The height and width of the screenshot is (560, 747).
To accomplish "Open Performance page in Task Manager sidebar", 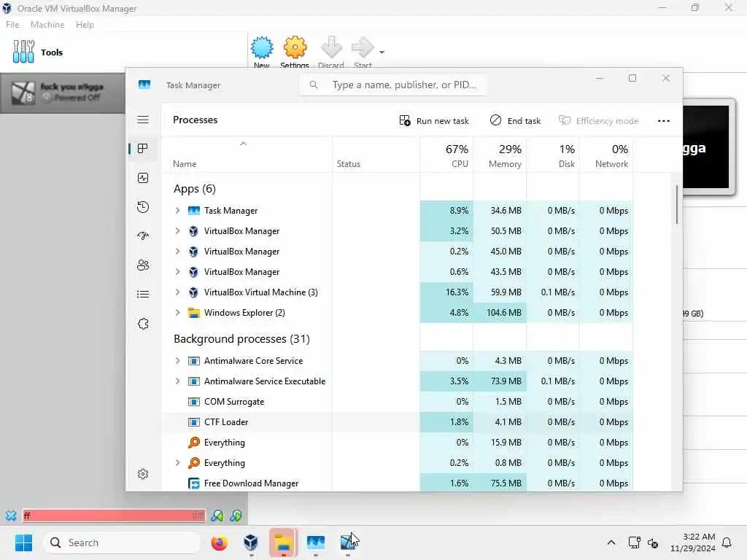I will (143, 178).
